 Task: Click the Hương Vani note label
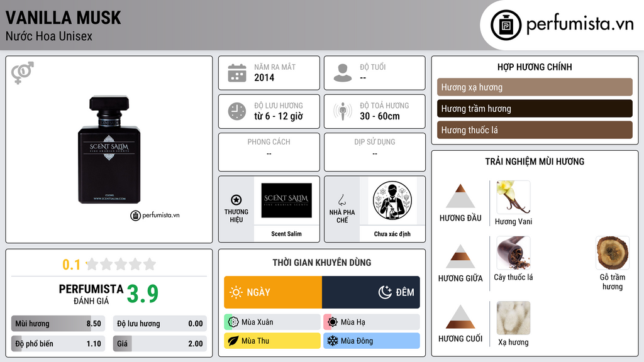(x=513, y=222)
